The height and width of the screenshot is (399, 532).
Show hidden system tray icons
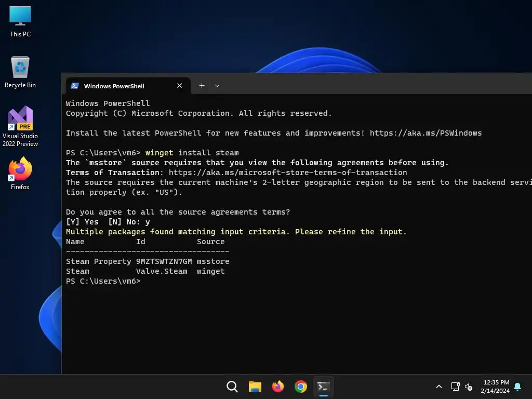(438, 387)
